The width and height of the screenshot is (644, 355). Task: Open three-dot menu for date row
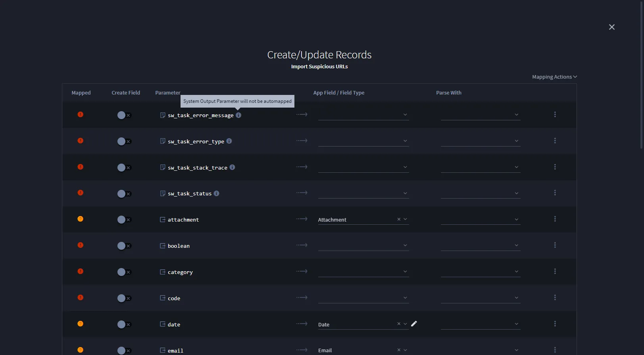[x=555, y=324]
